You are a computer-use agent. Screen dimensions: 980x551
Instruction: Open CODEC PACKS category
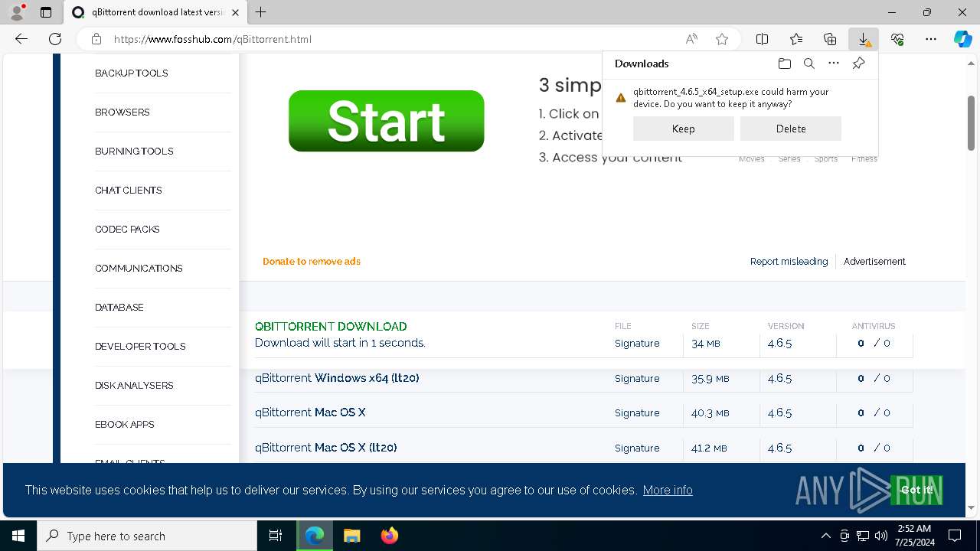127,229
